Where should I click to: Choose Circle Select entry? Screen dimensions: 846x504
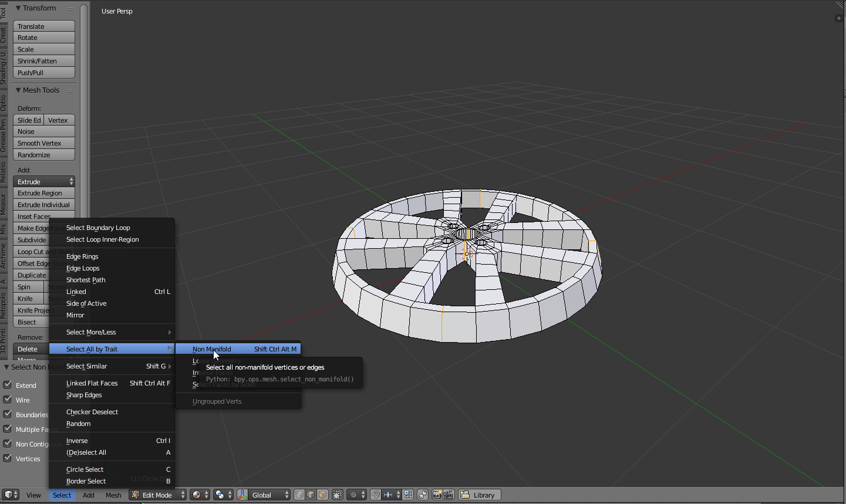click(112, 469)
